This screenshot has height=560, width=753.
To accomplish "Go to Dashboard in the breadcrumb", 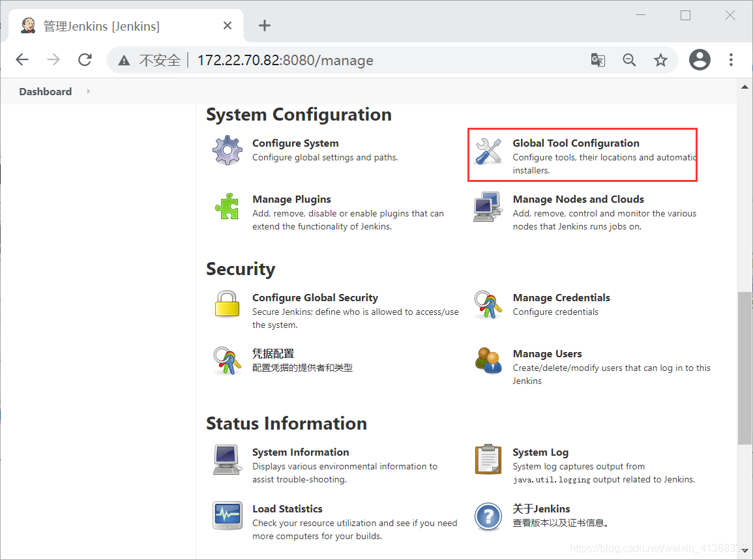I will [45, 91].
